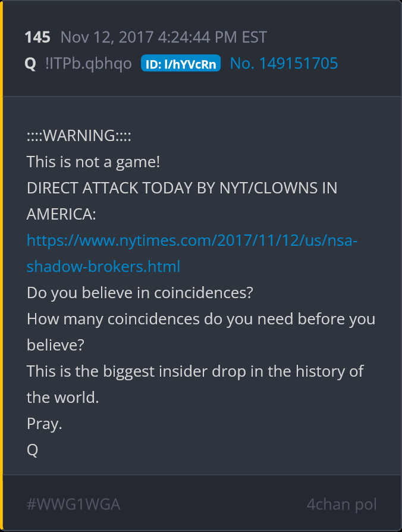Click the word AMERICA: in the post body
This screenshot has height=532, width=402.
point(61,214)
